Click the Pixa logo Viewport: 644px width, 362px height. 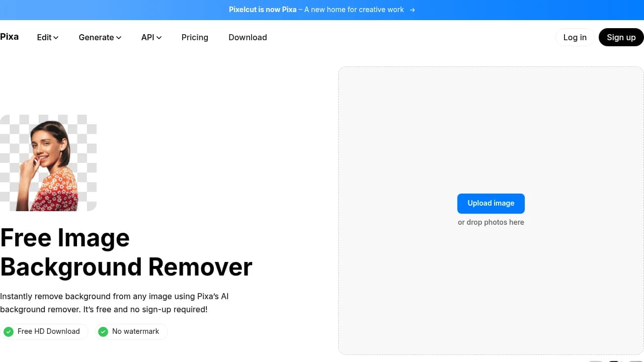[9, 37]
